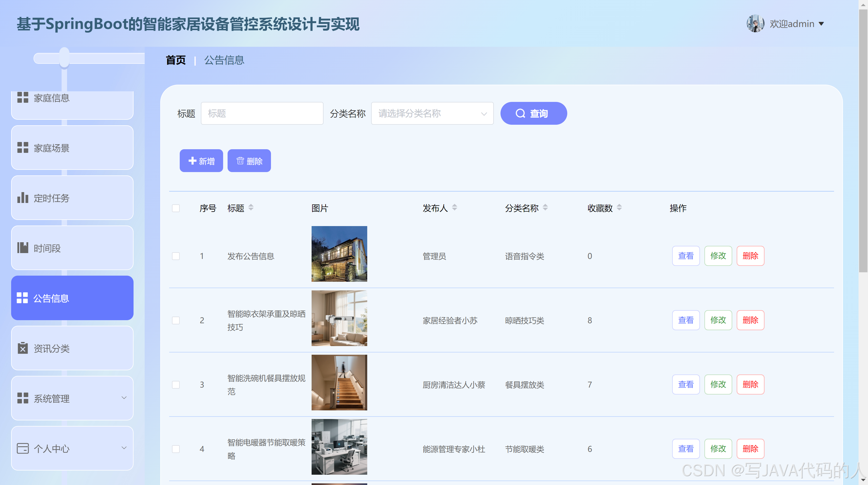Image resolution: width=868 pixels, height=485 pixels.
Task: Check the row 1 发布公告信息 checkbox
Action: (x=176, y=256)
